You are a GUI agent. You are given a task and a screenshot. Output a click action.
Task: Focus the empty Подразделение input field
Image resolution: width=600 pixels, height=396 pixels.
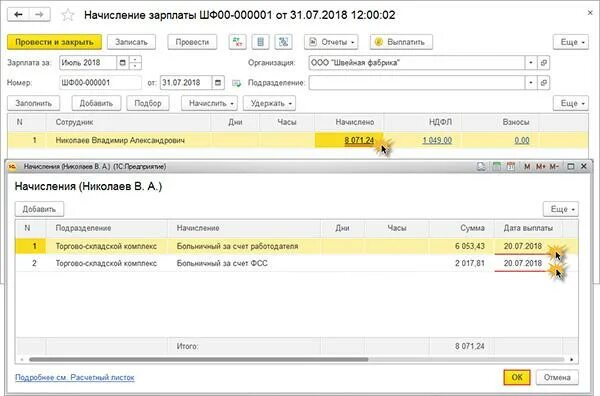(417, 83)
